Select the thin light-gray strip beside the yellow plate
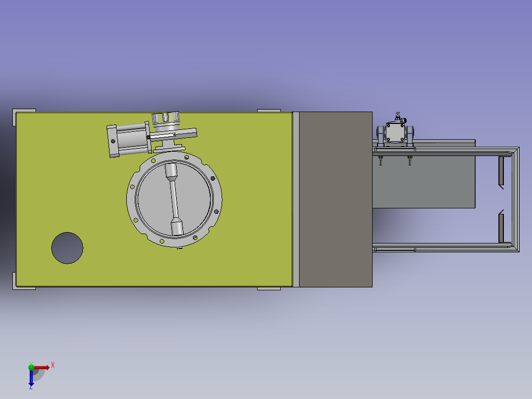Screen dimensions: 532x399 pyautogui.click(x=296, y=199)
